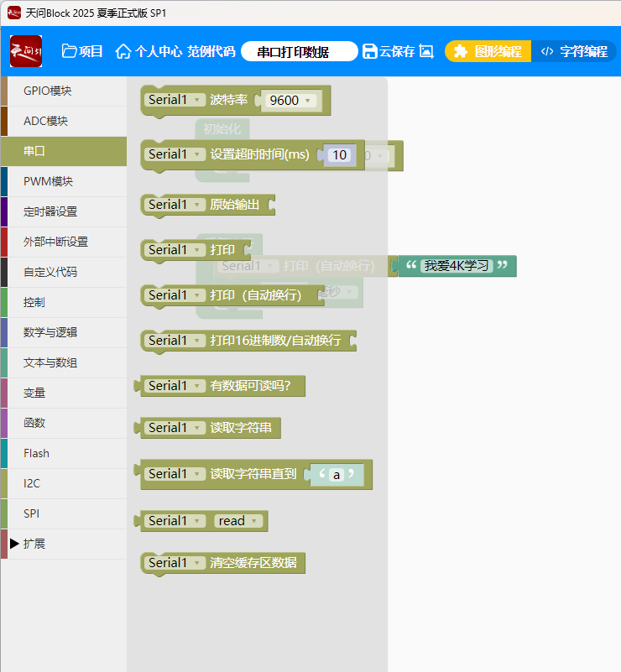This screenshot has width=621, height=672.
Task: Switch to 图形编程 mode
Action: 488,51
